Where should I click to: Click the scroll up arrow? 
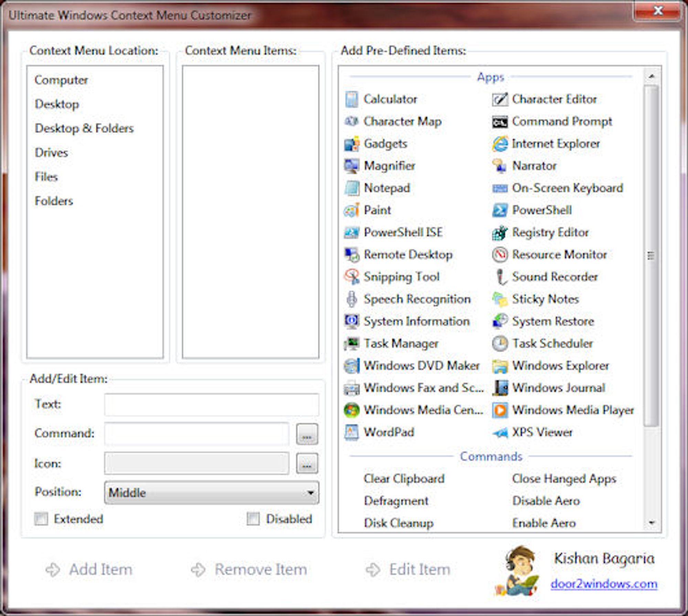click(651, 76)
